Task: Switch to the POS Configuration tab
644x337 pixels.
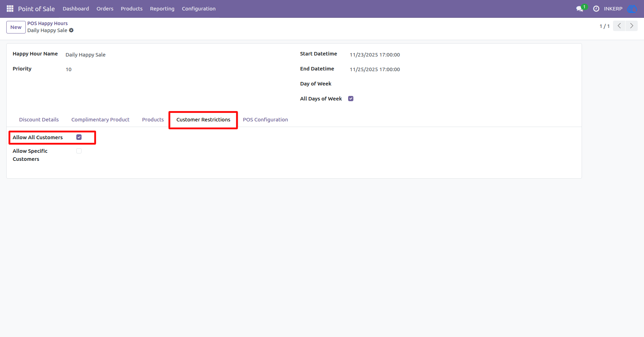Action: coord(266,119)
